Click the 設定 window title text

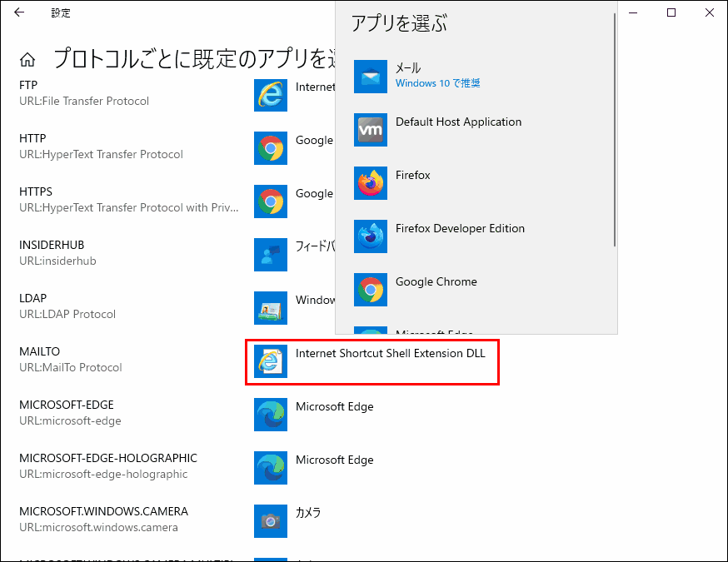coord(61,13)
